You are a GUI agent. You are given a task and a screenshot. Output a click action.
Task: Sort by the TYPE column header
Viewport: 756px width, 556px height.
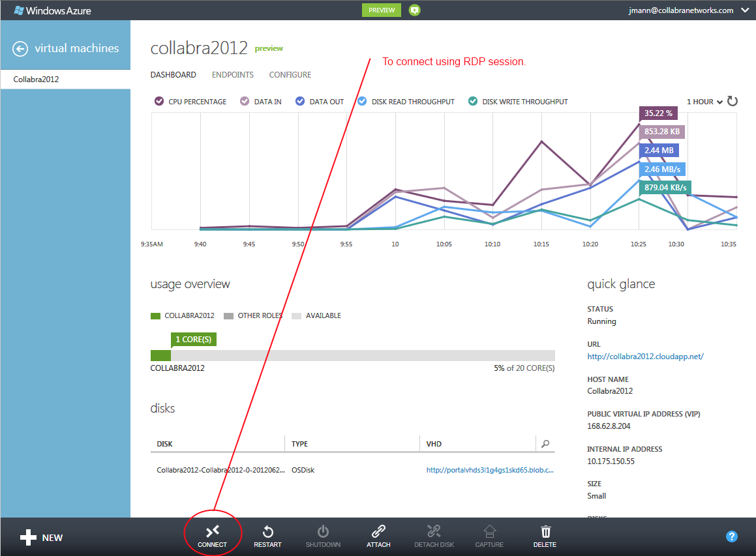click(299, 444)
